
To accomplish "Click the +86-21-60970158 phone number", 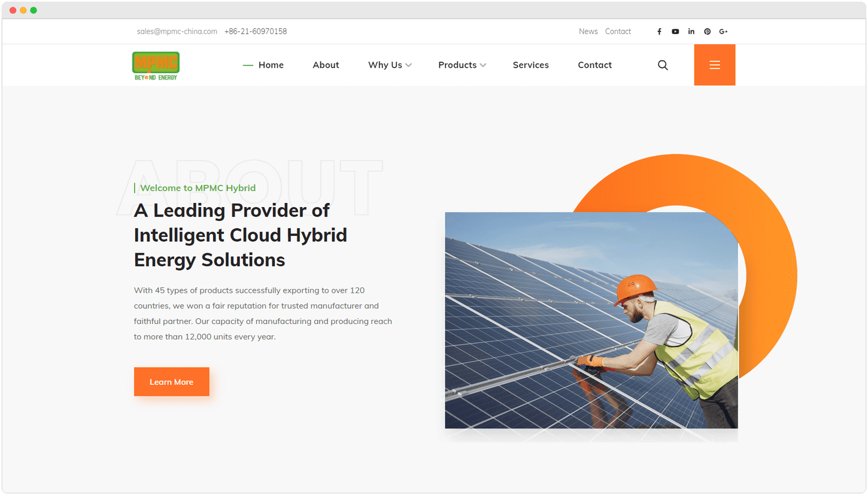I will [256, 32].
